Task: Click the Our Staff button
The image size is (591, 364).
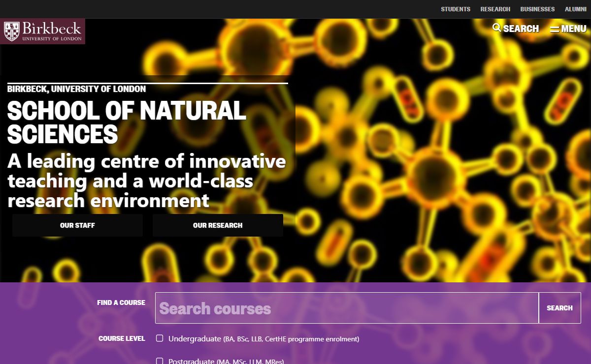Action: [x=77, y=225]
